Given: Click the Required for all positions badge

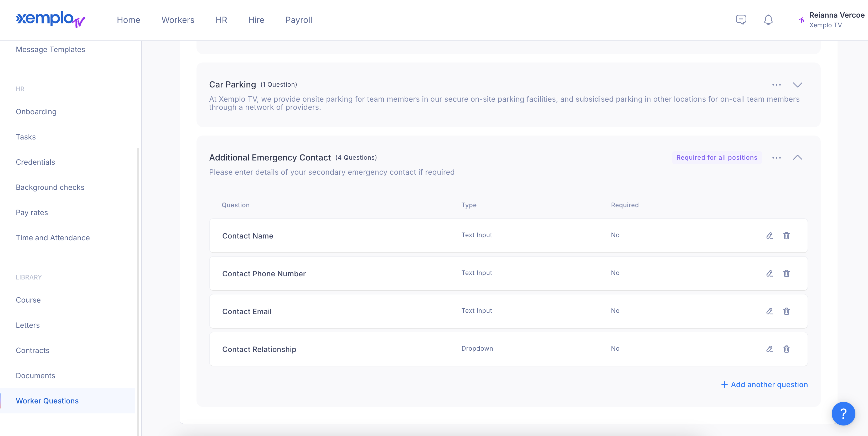Looking at the screenshot, I should click(717, 157).
